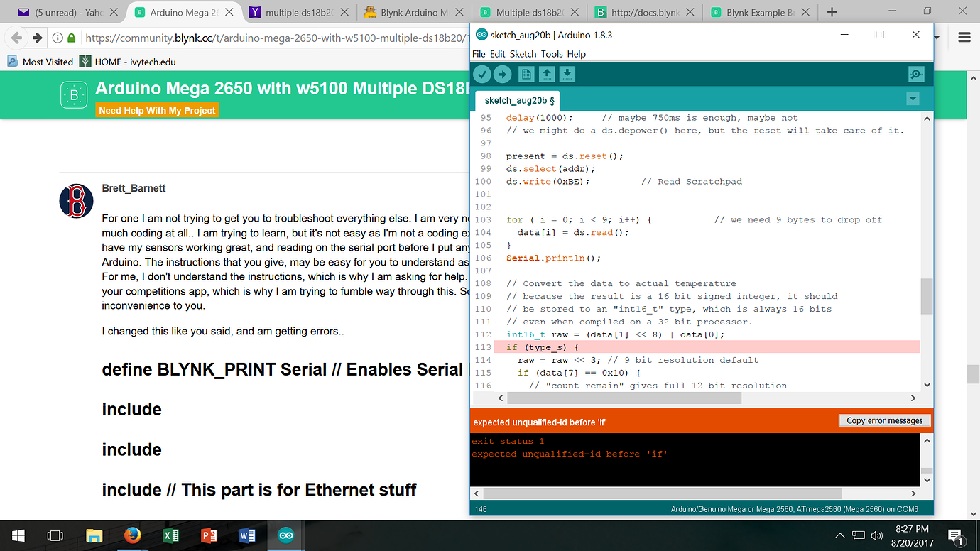Click the code editor vertical scrollbar thumb
The width and height of the screenshot is (980, 551).
pos(926,296)
